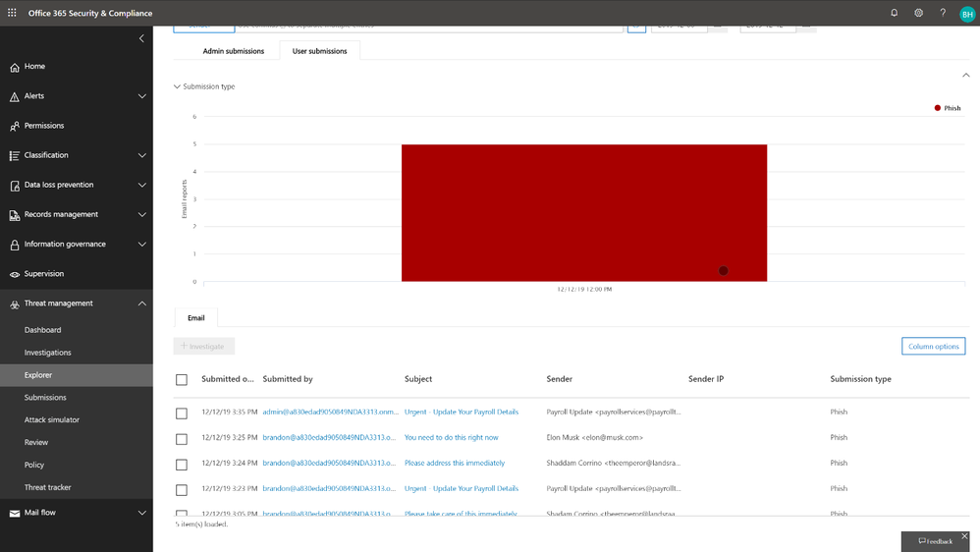Image resolution: width=980 pixels, height=552 pixels.
Task: Open first 'Urgent - Update Your Payroll Details' link
Action: (462, 412)
